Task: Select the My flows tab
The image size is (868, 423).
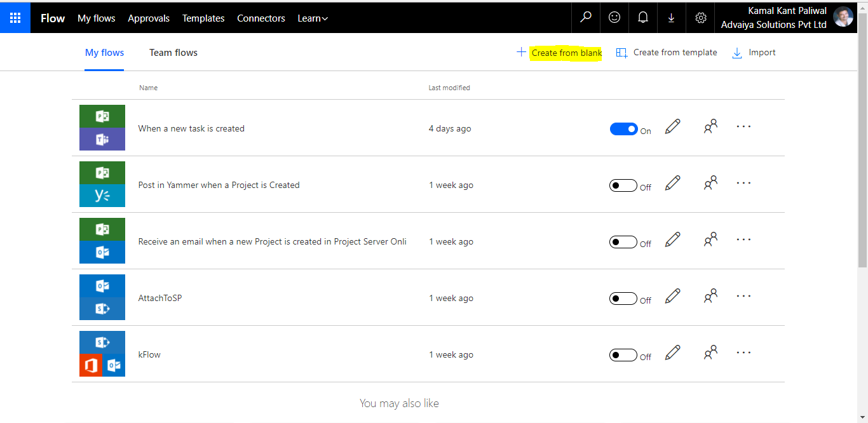Action: tap(104, 53)
